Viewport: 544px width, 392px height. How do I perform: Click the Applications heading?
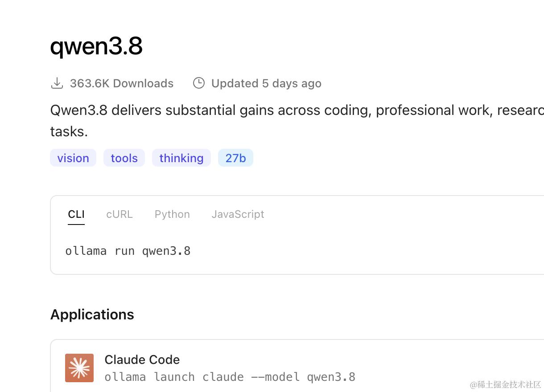tap(92, 314)
